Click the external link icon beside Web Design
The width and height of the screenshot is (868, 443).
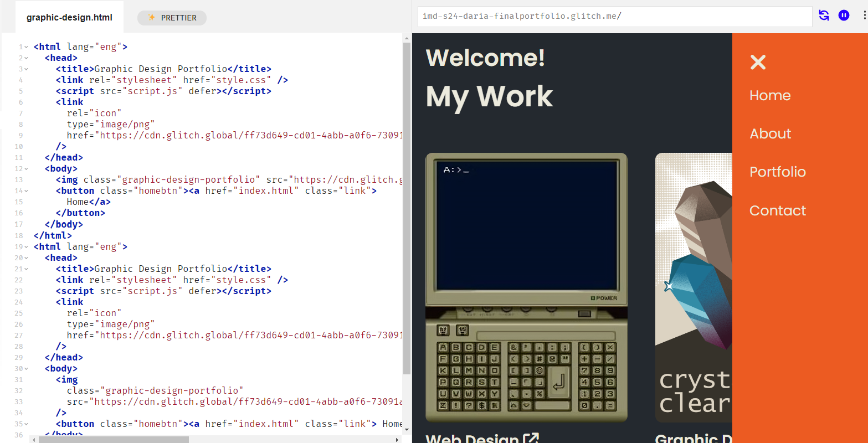pos(531,439)
